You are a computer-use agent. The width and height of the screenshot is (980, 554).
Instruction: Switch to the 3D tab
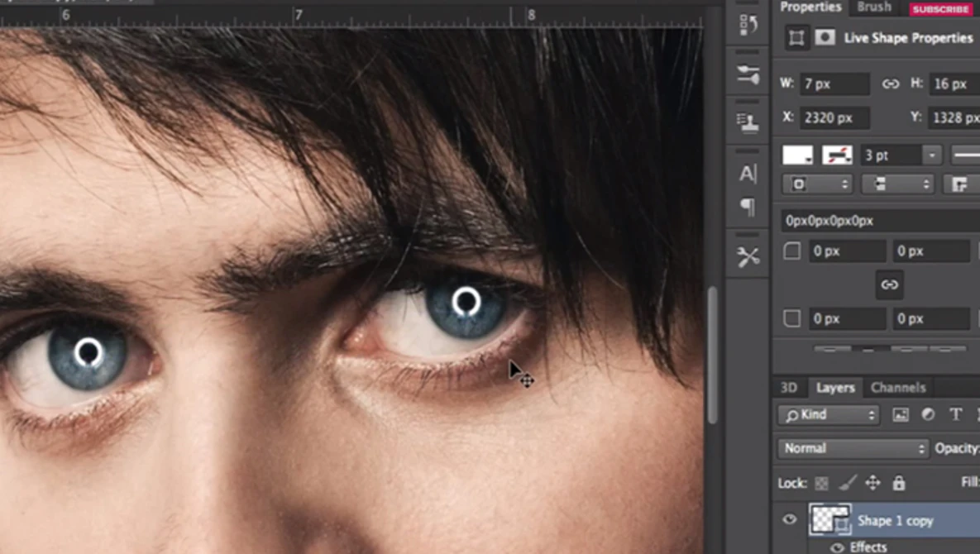pyautogui.click(x=789, y=388)
